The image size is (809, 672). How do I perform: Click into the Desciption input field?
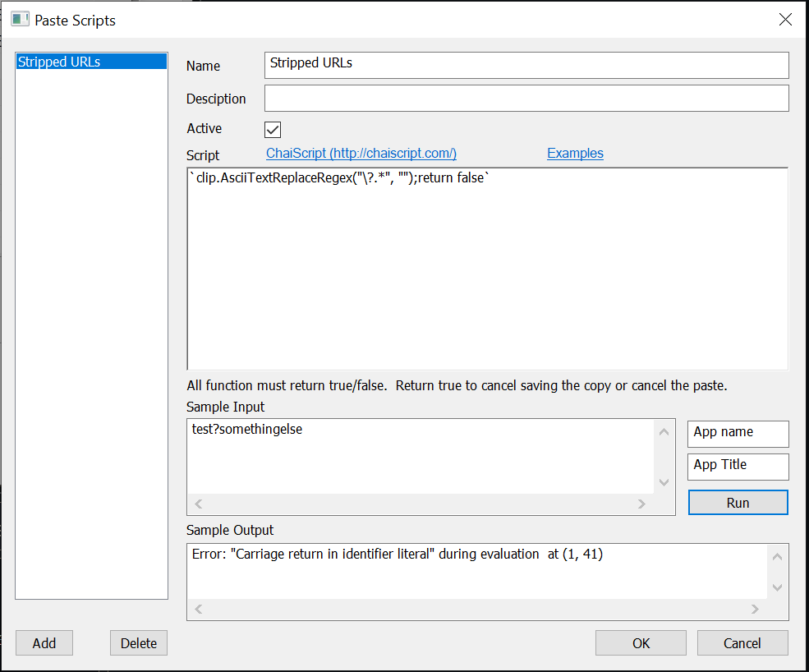point(526,98)
